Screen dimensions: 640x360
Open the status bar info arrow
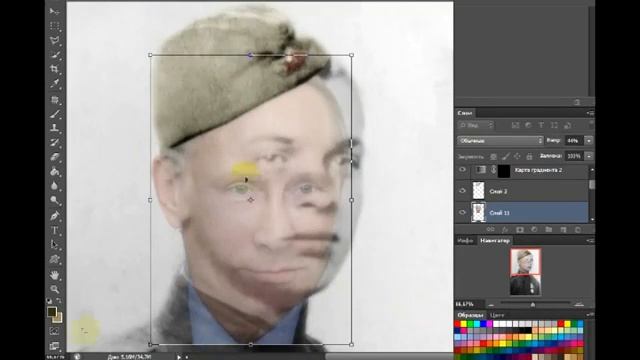click(x=179, y=357)
